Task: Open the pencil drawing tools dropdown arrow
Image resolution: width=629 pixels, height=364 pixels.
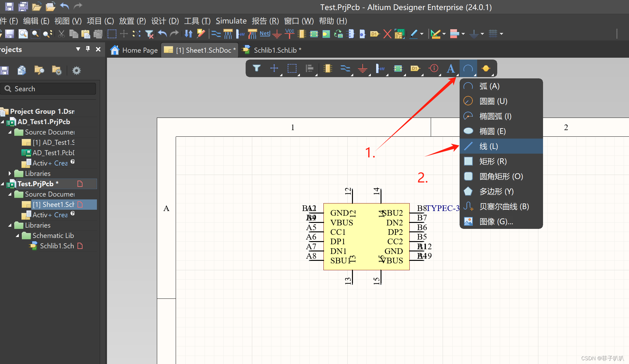Action: point(422,34)
